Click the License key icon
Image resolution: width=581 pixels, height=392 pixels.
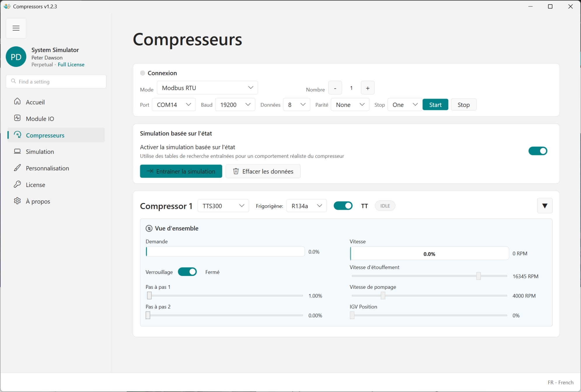point(18,184)
